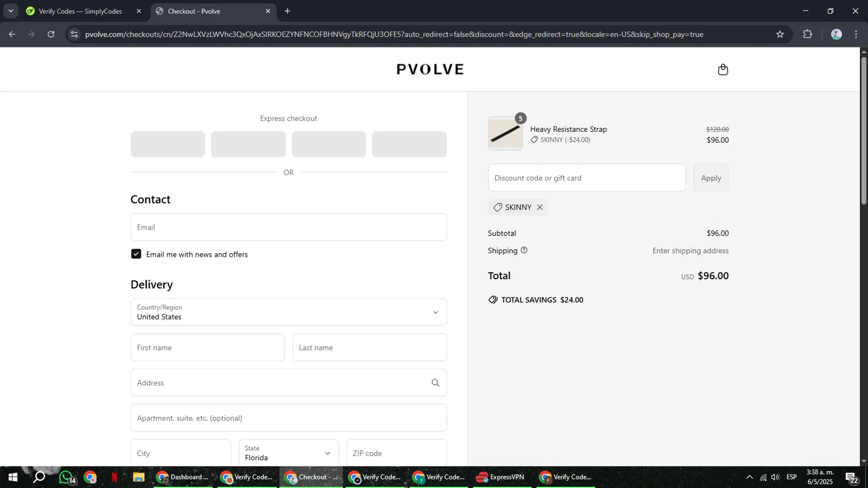868x488 pixels.
Task: Click the browser address bar URL
Action: coord(393,34)
